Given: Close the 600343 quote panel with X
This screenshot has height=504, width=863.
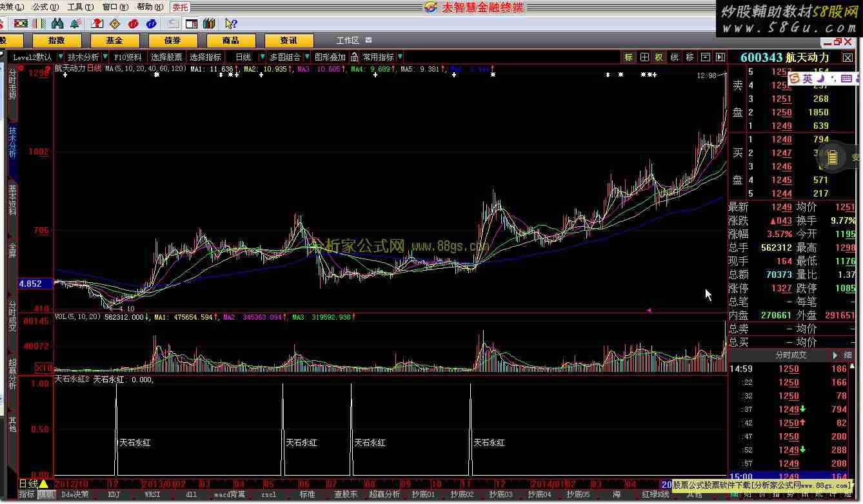Looking at the screenshot, I should pos(848,58).
